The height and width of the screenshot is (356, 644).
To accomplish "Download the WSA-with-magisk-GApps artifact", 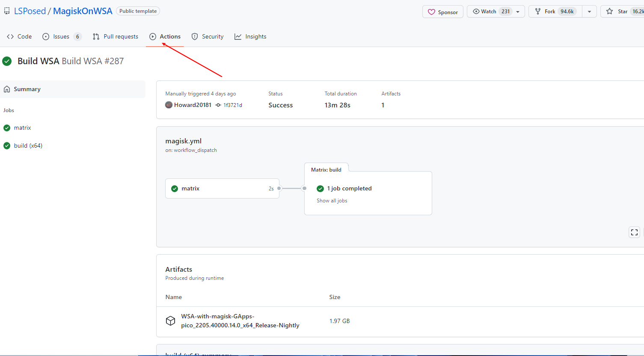I will (240, 321).
